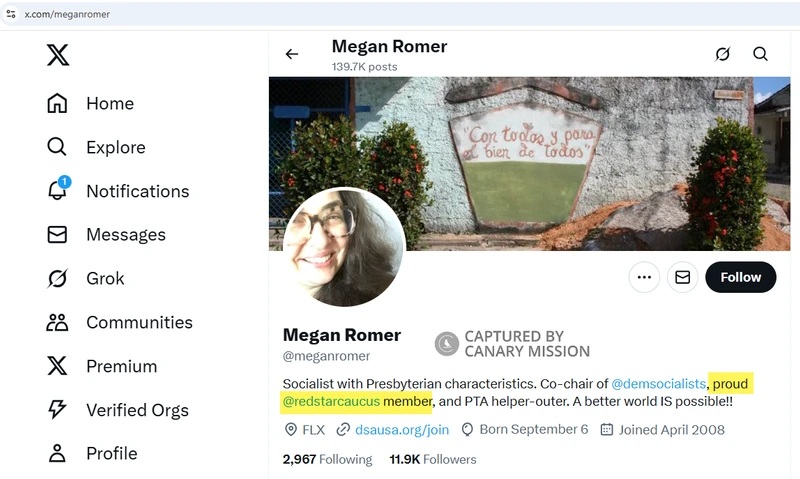Open the more options ellipsis menu
Image resolution: width=800 pixels, height=479 pixels.
pyautogui.click(x=644, y=277)
